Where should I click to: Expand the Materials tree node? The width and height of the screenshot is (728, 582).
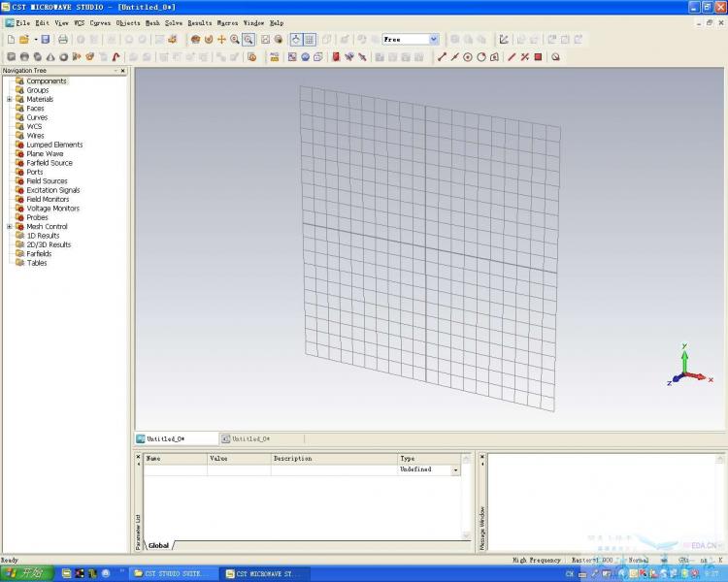(9, 99)
